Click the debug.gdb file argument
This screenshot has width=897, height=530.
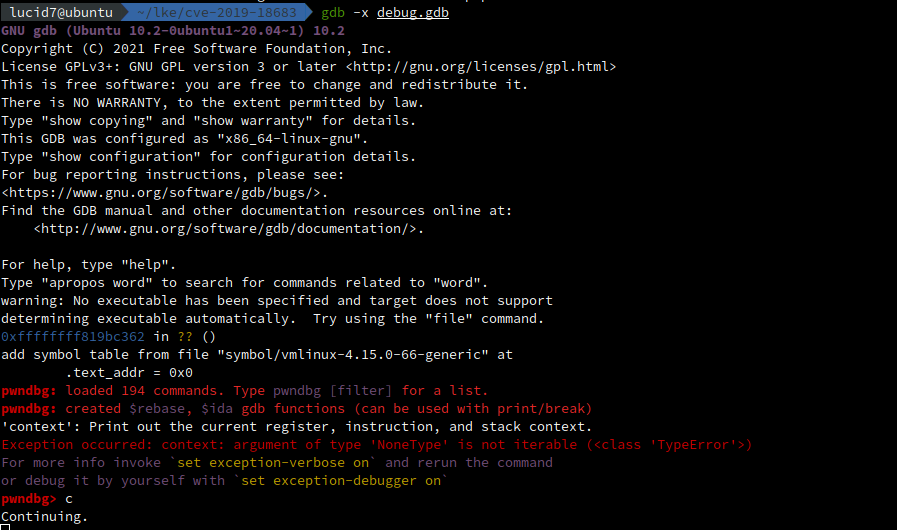point(412,12)
